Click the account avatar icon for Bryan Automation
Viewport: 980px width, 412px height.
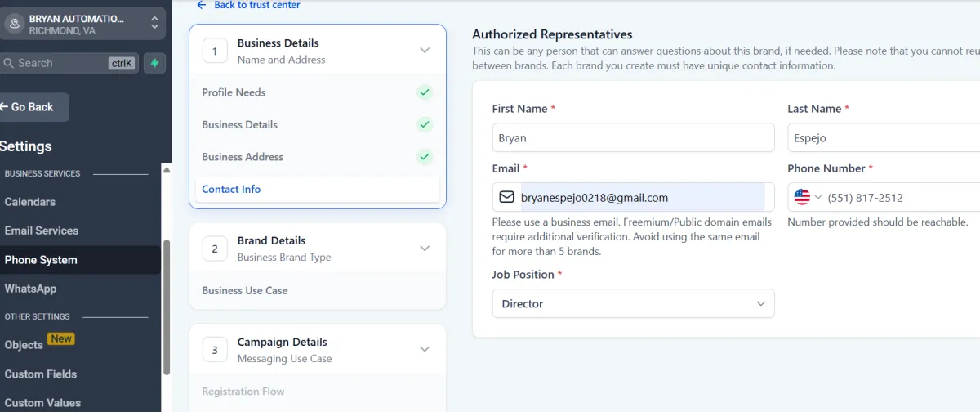coord(14,24)
